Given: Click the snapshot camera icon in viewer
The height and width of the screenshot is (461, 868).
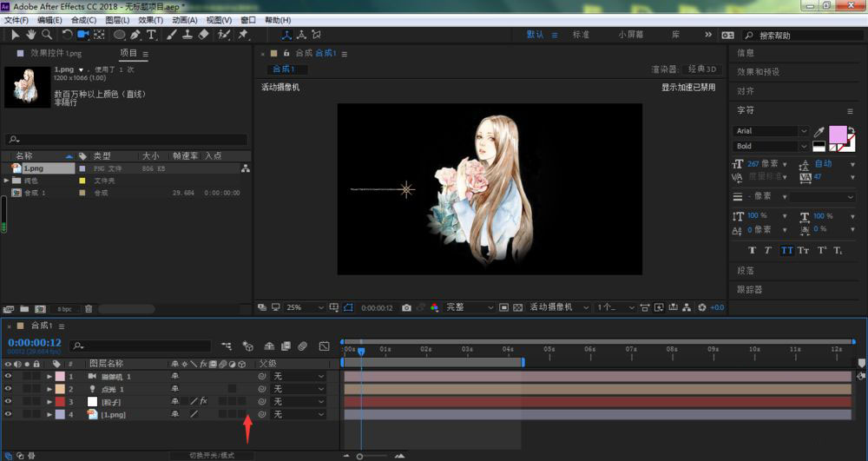Looking at the screenshot, I should tap(406, 307).
